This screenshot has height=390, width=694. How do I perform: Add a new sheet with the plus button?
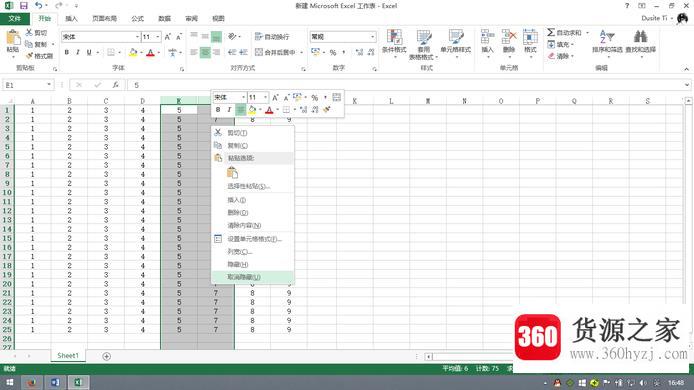click(106, 356)
